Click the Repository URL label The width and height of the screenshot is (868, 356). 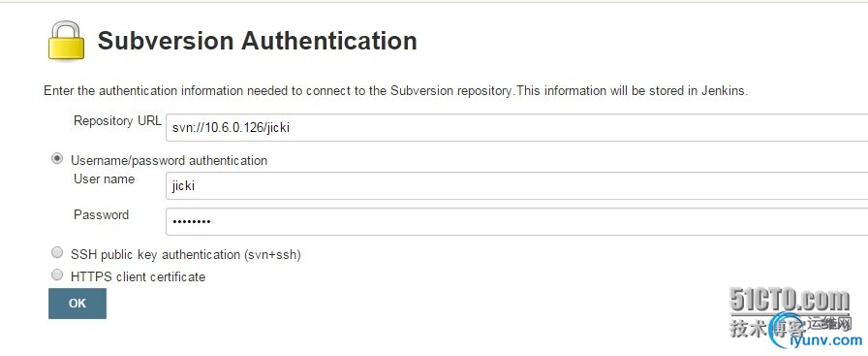[x=117, y=121]
